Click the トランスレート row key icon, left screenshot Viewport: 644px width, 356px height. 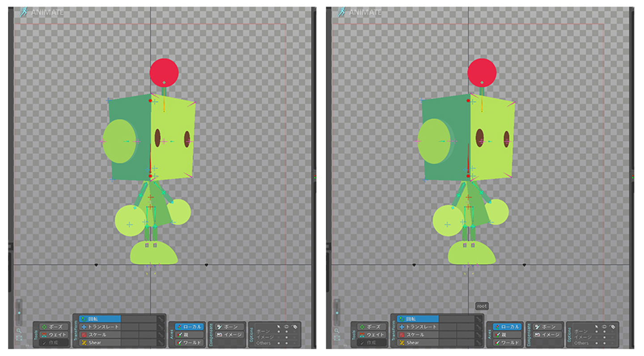coord(160,327)
